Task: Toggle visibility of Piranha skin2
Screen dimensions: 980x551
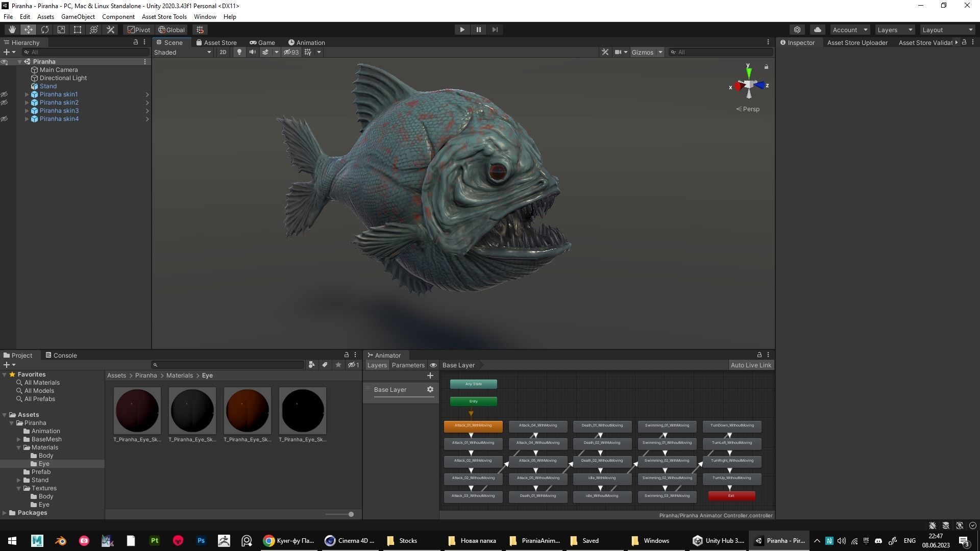Action: tap(4, 103)
